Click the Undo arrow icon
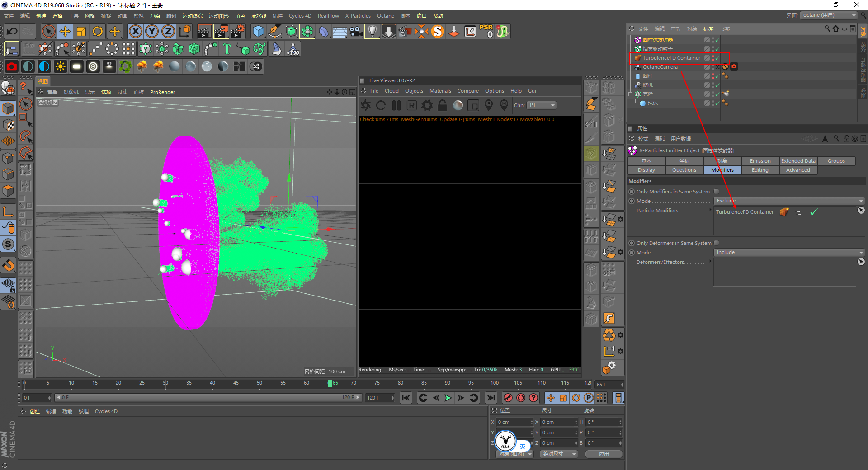Image resolution: width=868 pixels, height=470 pixels. click(12, 31)
